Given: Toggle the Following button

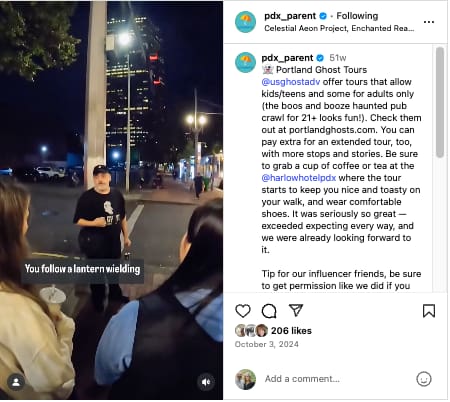Looking at the screenshot, I should tap(357, 16).
